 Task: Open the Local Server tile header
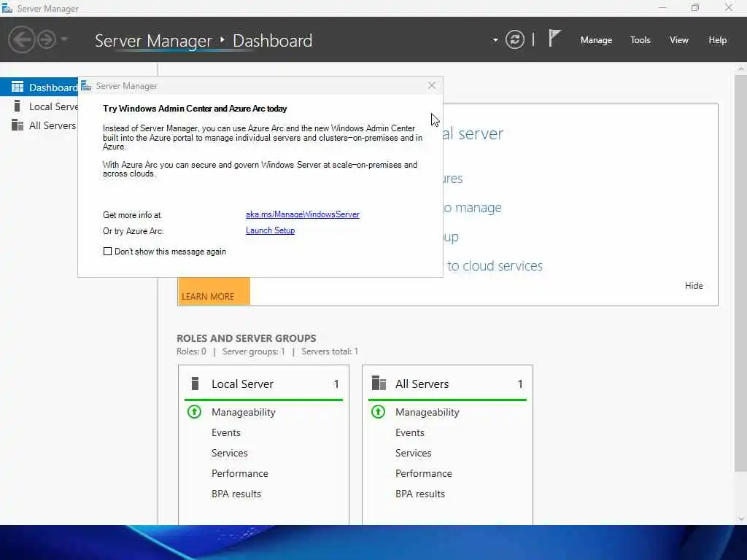pos(263,384)
